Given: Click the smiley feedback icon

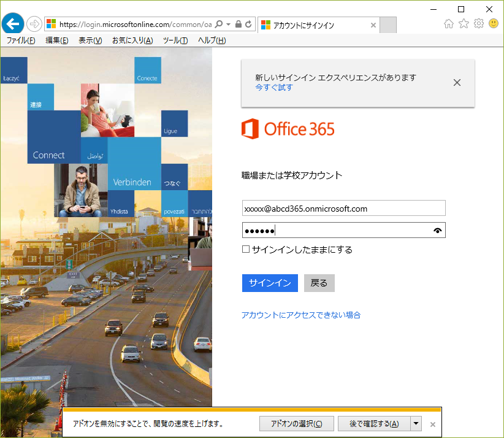Looking at the screenshot, I should click(494, 23).
